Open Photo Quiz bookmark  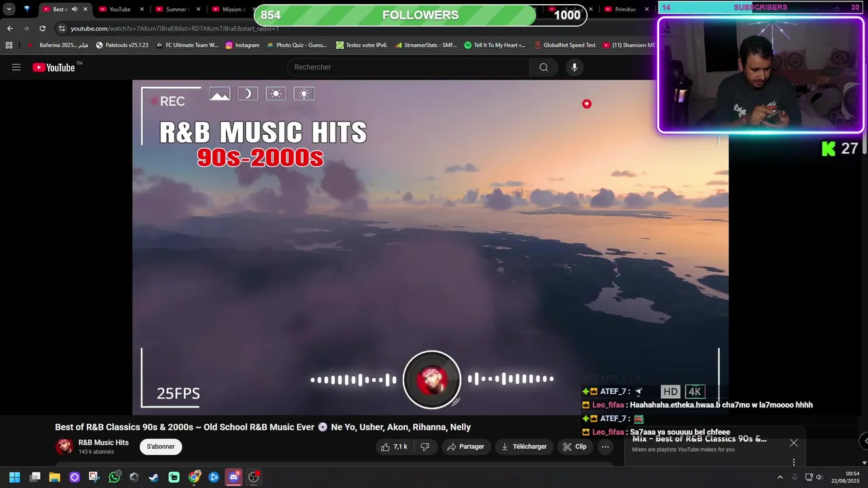tap(297, 45)
